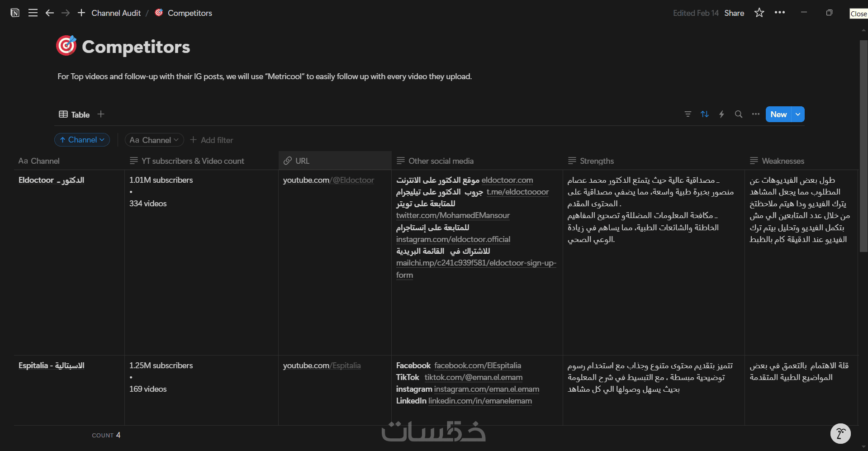Expand the New button dropdown arrow
The height and width of the screenshot is (451, 868).
coord(798,114)
